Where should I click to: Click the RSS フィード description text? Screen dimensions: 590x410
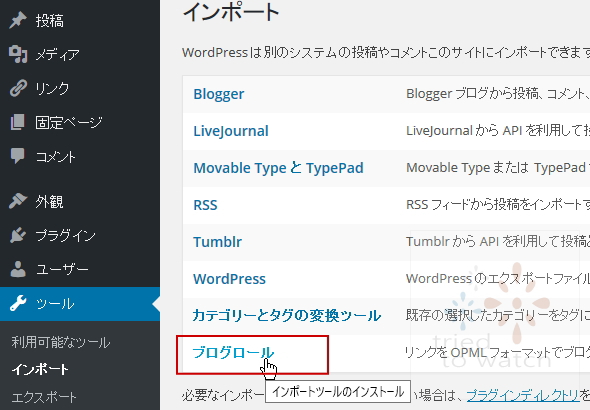point(498,204)
